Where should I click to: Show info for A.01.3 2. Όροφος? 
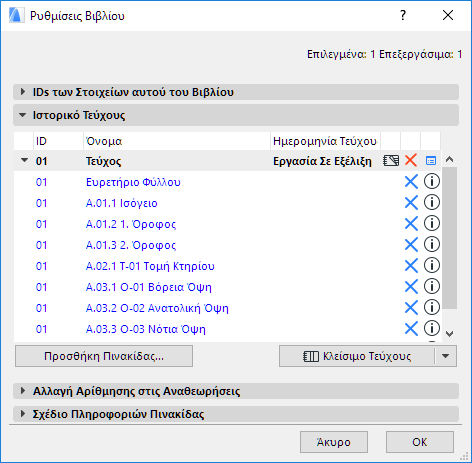click(x=432, y=245)
